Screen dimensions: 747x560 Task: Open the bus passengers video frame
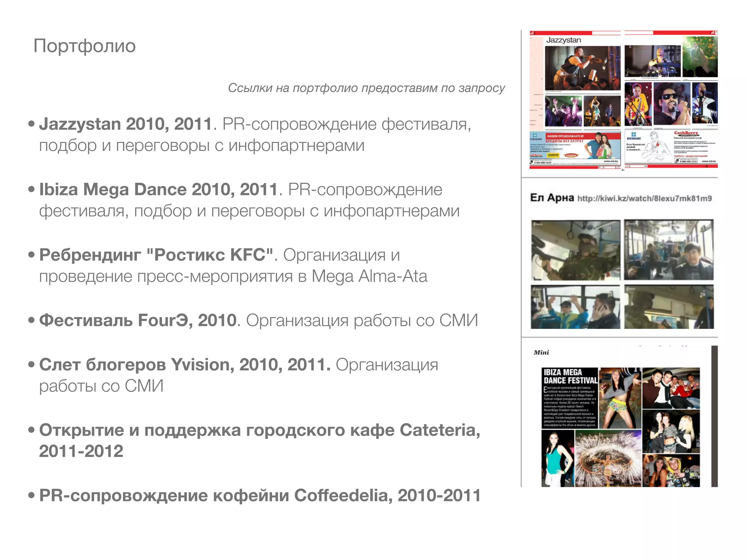[669, 250]
